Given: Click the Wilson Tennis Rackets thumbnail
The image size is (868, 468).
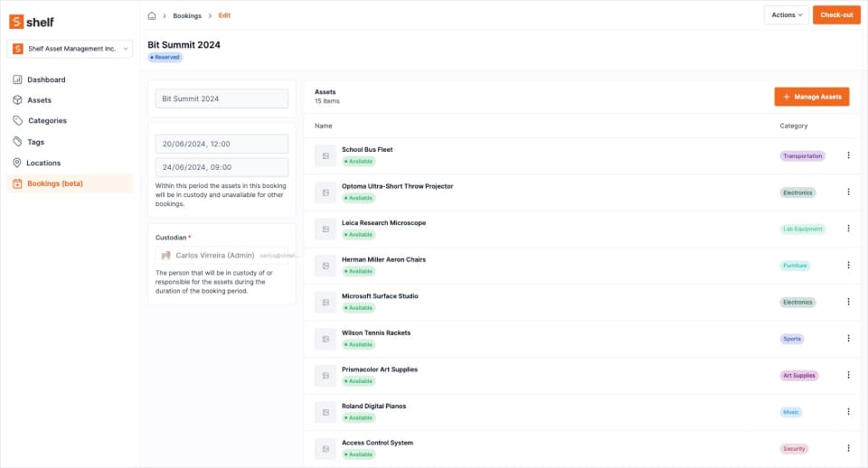Looking at the screenshot, I should point(325,339).
